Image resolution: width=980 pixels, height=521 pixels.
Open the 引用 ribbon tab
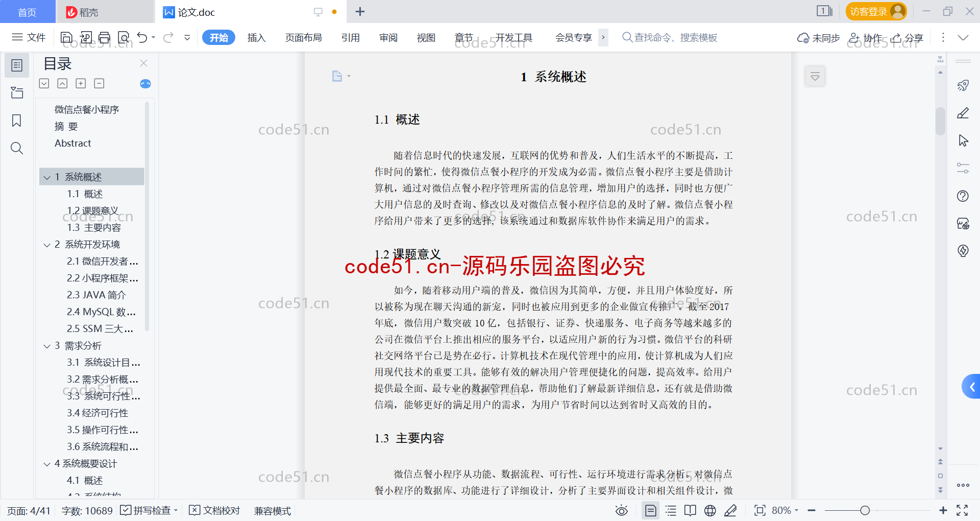(x=351, y=37)
